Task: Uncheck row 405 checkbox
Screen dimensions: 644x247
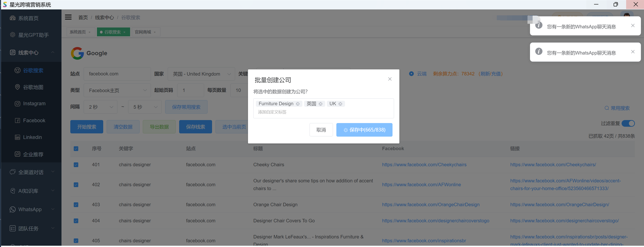Action: tap(76, 241)
